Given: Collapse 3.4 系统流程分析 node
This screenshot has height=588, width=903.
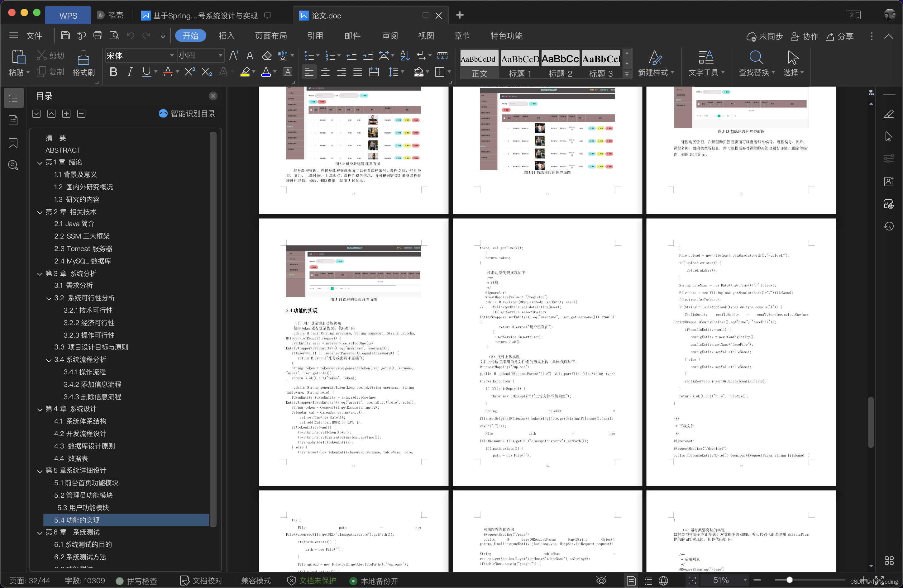Looking at the screenshot, I should tap(49, 360).
